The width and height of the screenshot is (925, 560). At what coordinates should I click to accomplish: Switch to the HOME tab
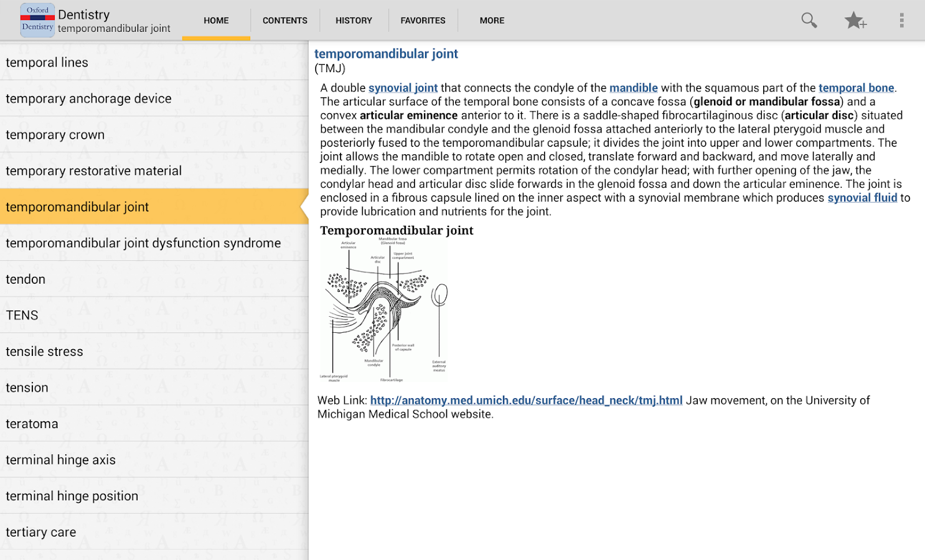[216, 21]
